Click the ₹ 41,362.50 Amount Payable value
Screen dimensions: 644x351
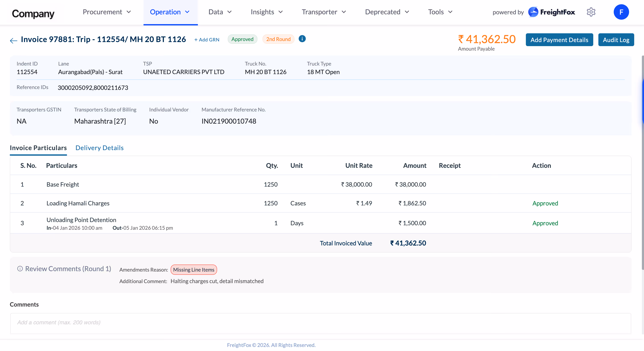pos(487,39)
